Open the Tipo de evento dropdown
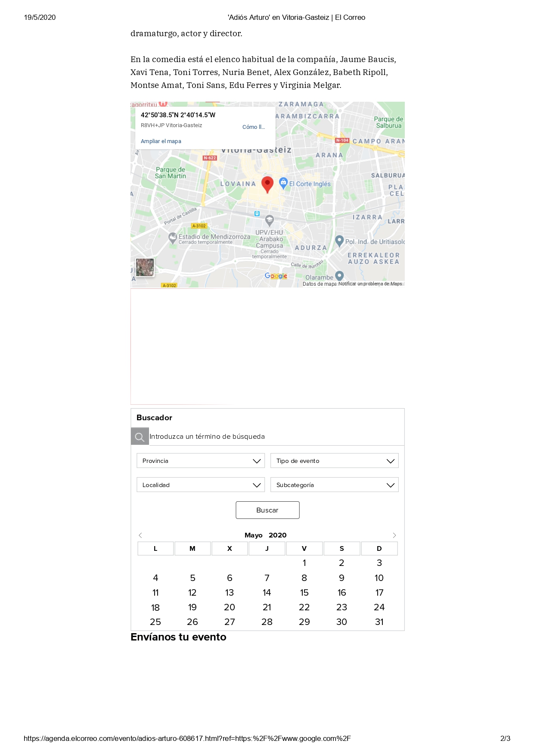 click(x=335, y=461)
